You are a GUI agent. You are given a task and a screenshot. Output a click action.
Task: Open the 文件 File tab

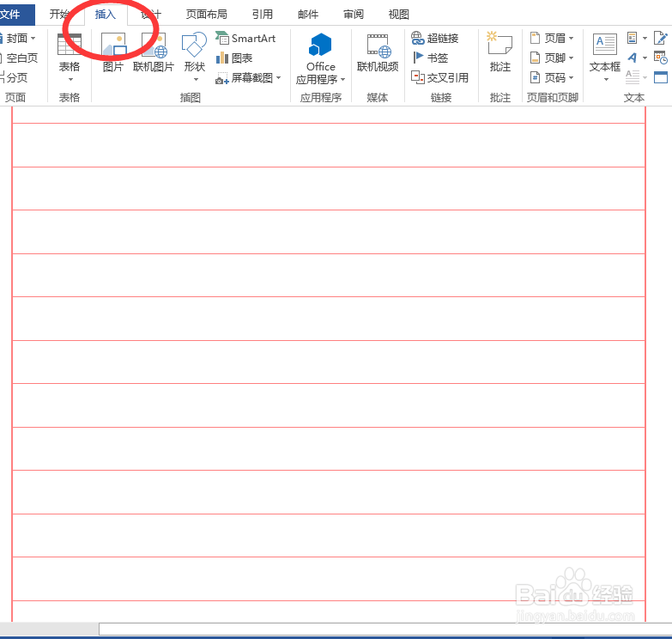tap(15, 14)
